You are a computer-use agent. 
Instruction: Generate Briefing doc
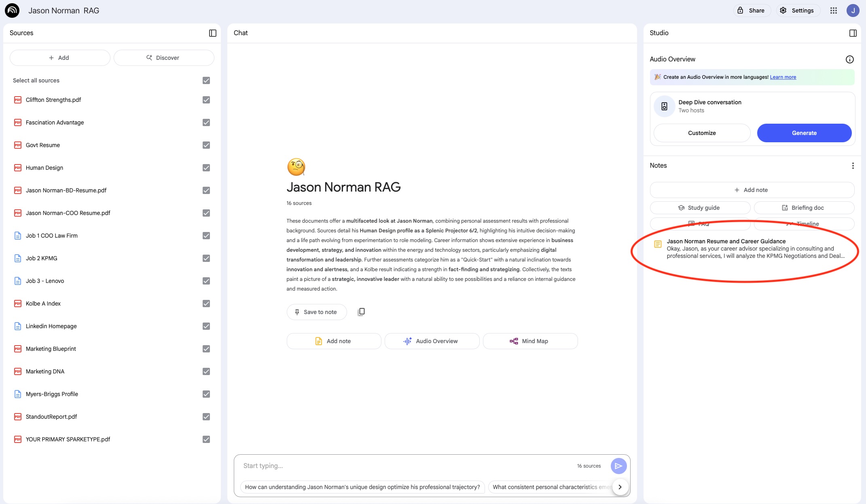[x=804, y=208]
